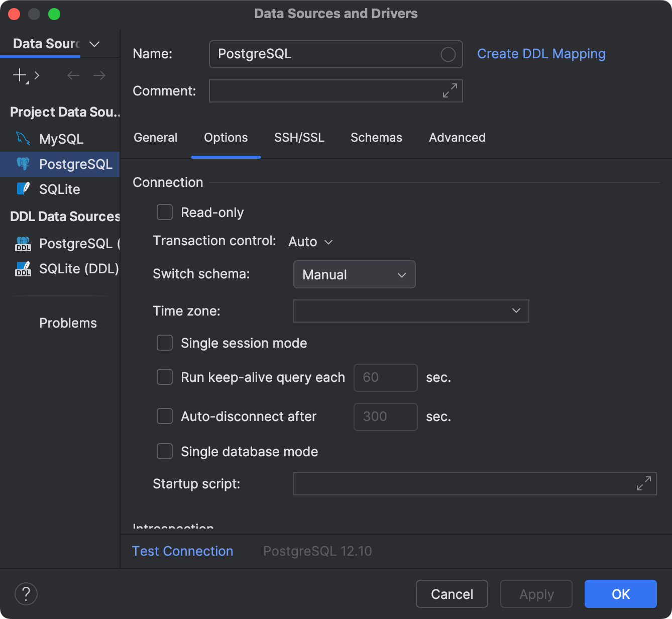Click the Create DDL Mapping link
The image size is (672, 619).
pos(541,54)
